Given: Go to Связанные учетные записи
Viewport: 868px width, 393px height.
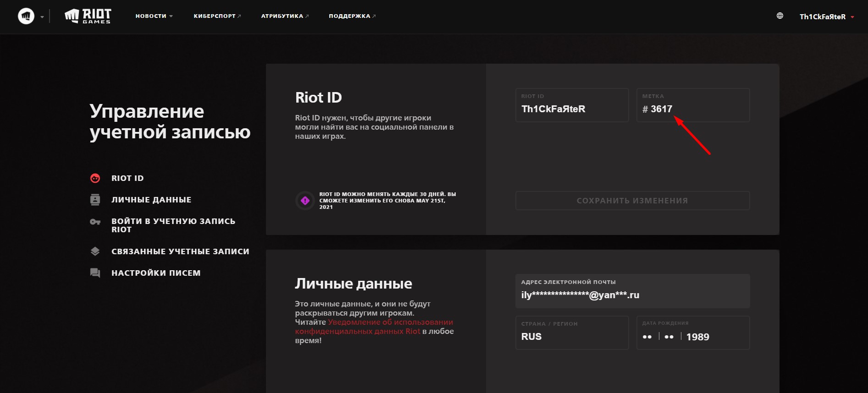Looking at the screenshot, I should point(180,251).
